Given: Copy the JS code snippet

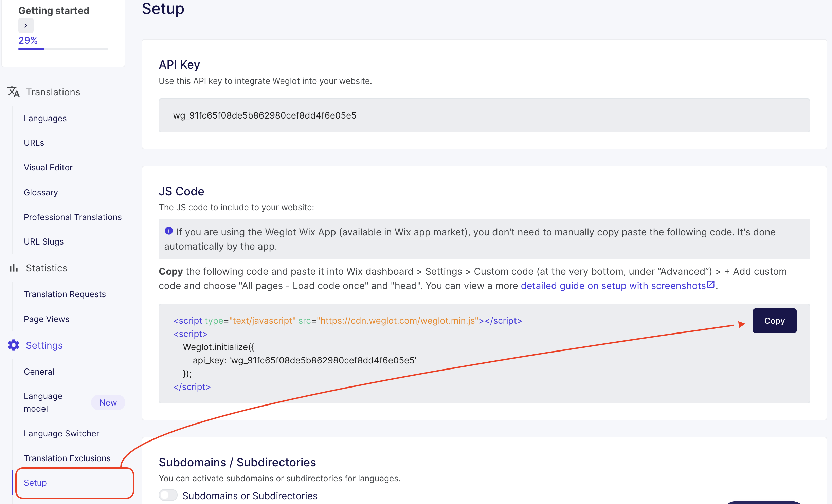Looking at the screenshot, I should (x=774, y=321).
